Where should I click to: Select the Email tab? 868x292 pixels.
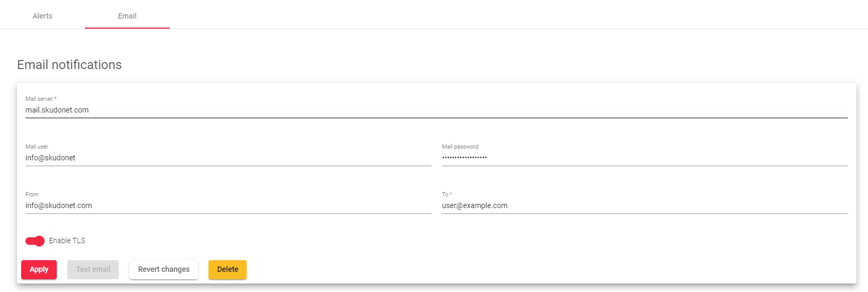[127, 16]
